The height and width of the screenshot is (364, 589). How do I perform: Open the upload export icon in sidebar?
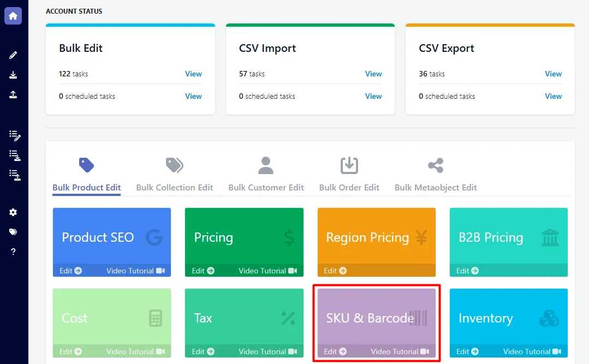[13, 94]
